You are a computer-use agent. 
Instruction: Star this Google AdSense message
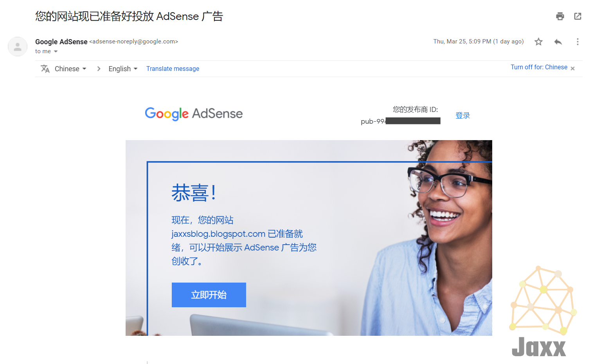(x=538, y=41)
